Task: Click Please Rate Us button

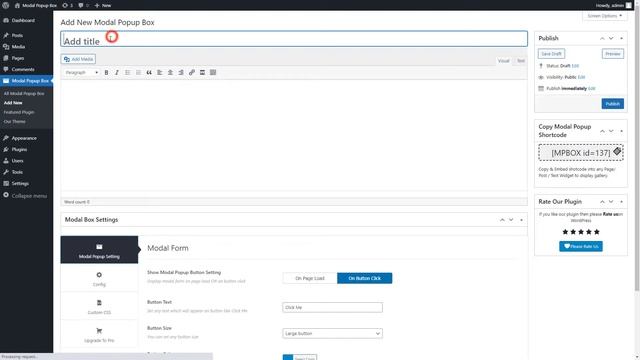Action: (581, 247)
